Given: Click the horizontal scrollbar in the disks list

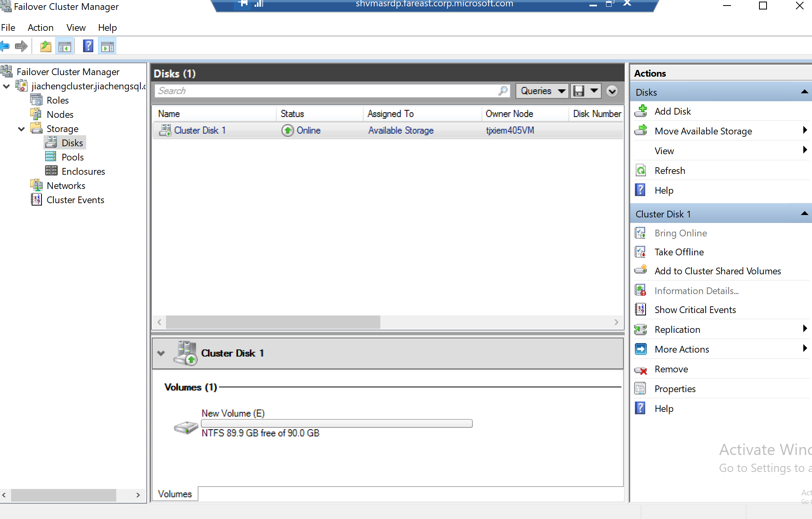Looking at the screenshot, I should coord(273,322).
